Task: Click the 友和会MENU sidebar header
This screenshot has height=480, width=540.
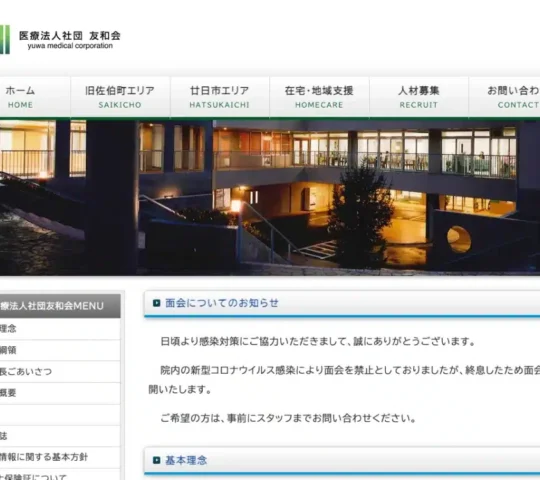Action: coord(60,306)
